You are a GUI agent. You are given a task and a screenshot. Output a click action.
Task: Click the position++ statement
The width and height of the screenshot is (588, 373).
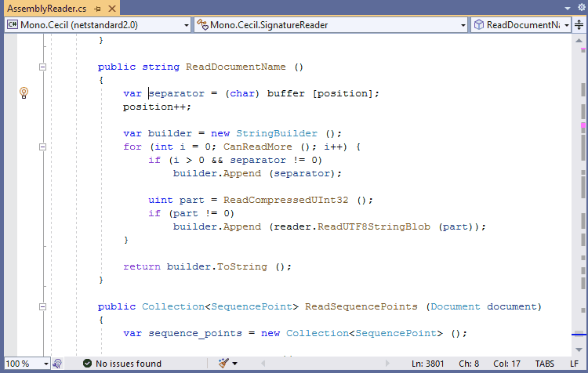tap(157, 107)
